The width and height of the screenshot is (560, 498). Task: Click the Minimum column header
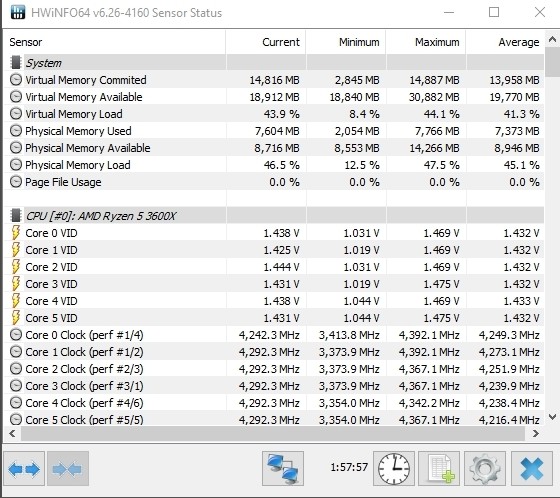click(346, 42)
